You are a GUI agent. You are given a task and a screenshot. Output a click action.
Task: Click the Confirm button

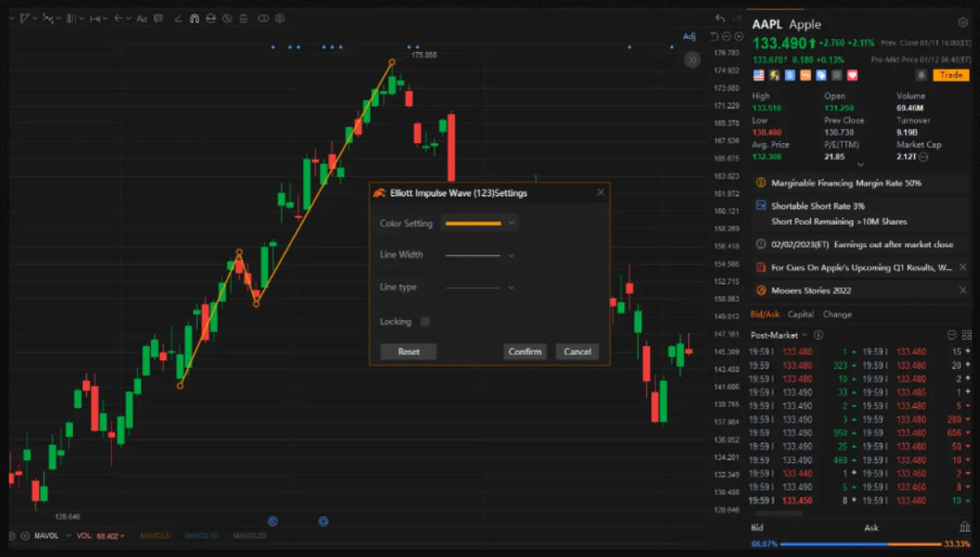(524, 351)
